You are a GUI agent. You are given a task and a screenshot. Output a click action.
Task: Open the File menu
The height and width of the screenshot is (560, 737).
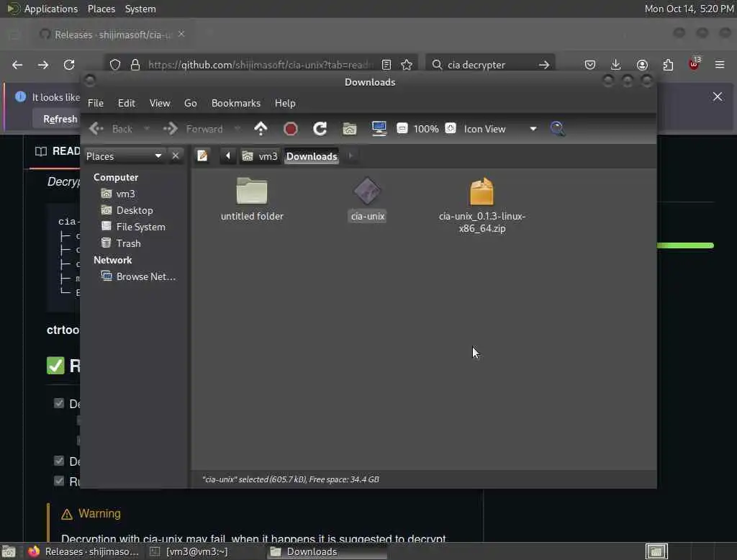(x=96, y=103)
